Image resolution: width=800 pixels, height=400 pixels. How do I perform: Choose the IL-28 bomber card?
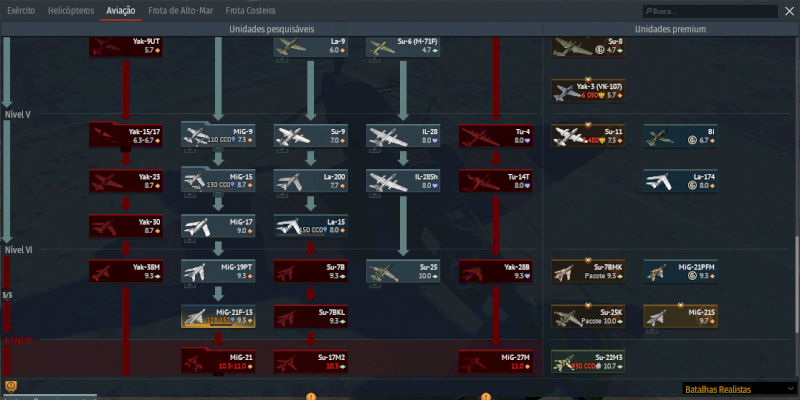click(403, 135)
